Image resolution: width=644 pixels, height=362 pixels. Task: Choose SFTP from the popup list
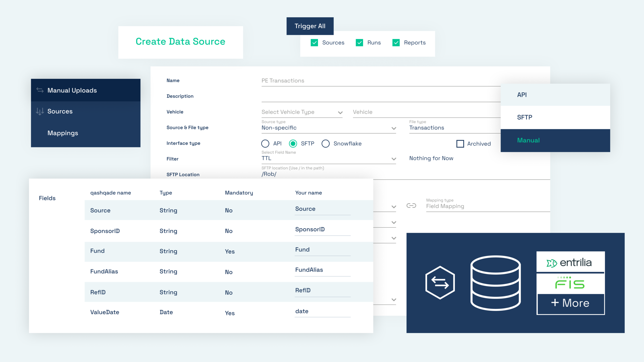tap(555, 117)
